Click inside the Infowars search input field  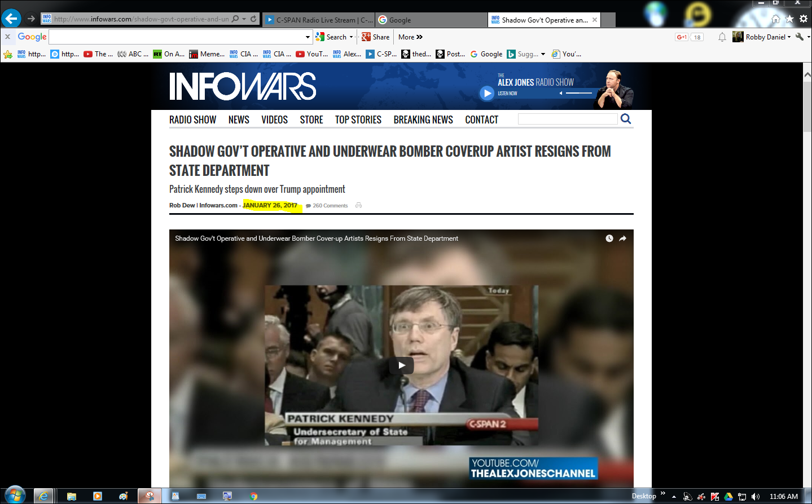[567, 119]
